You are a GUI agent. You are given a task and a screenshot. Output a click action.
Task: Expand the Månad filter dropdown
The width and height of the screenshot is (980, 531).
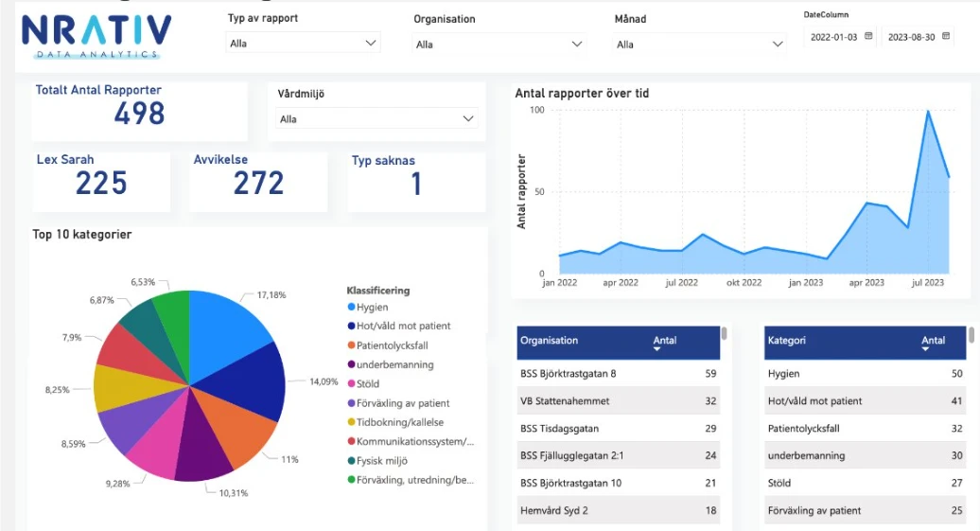[777, 44]
